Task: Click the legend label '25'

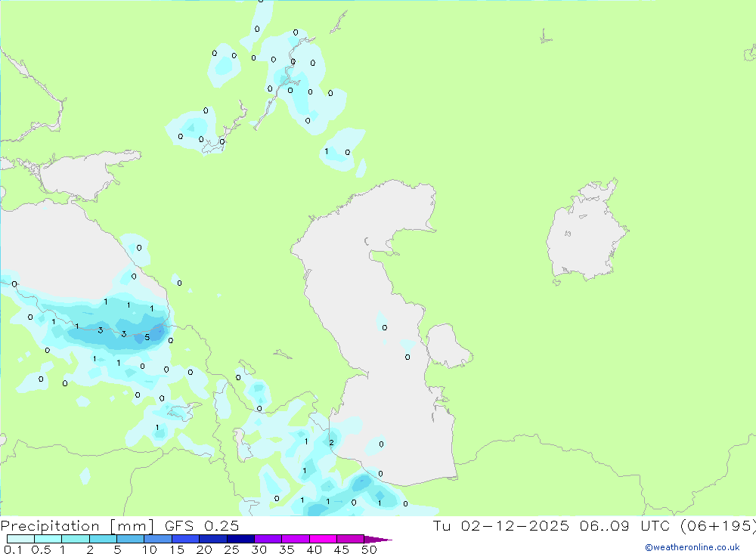Action: pyautogui.click(x=232, y=549)
